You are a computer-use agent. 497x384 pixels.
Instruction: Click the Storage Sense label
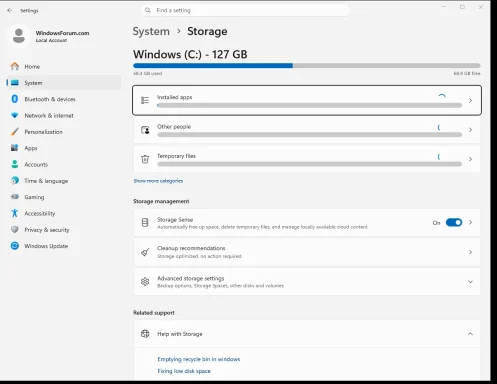(x=175, y=219)
